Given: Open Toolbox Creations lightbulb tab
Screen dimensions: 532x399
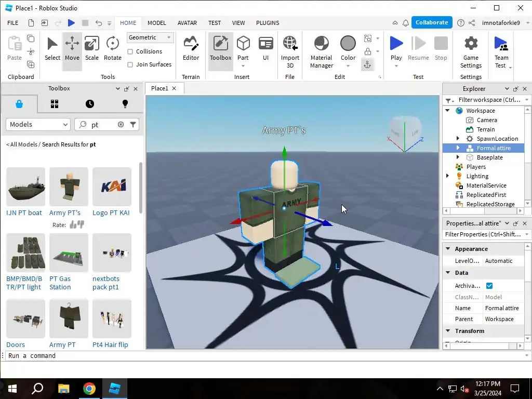Looking at the screenshot, I should point(125,104).
